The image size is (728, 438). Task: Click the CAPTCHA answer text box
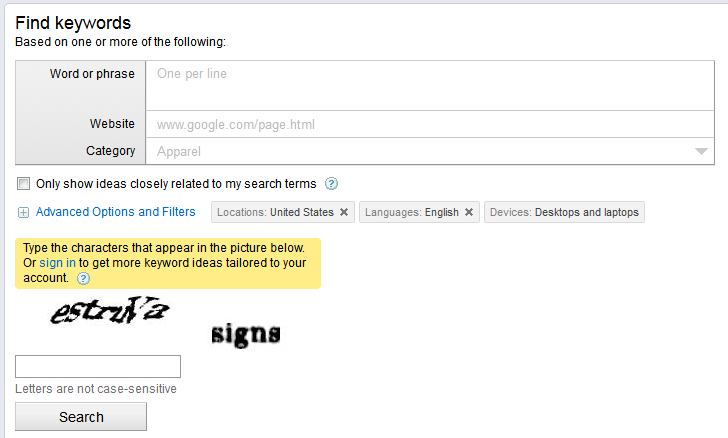(98, 366)
